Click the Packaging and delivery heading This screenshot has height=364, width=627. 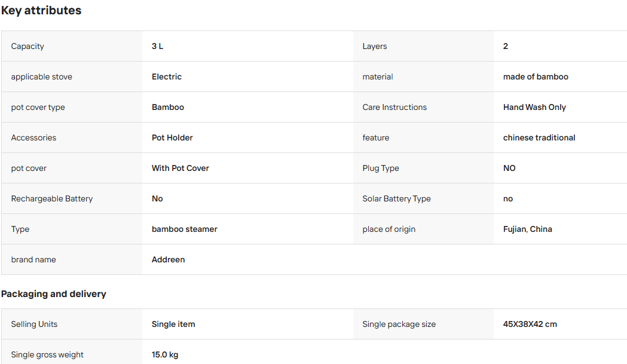(x=54, y=294)
